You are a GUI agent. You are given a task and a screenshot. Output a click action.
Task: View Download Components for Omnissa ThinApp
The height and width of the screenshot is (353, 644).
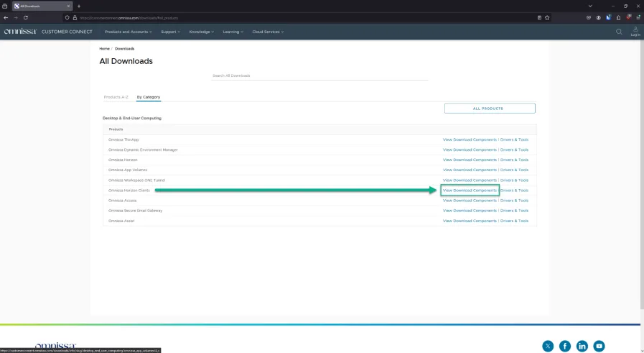coord(470,139)
